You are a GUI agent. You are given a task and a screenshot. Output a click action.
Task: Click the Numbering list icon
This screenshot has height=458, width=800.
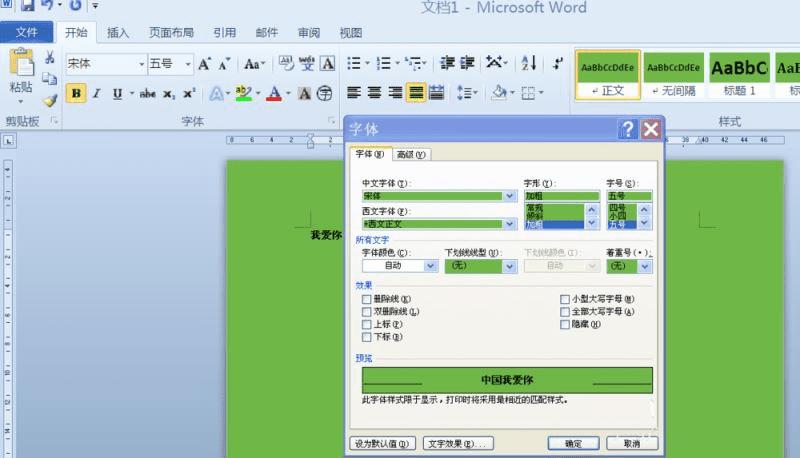pos(383,63)
